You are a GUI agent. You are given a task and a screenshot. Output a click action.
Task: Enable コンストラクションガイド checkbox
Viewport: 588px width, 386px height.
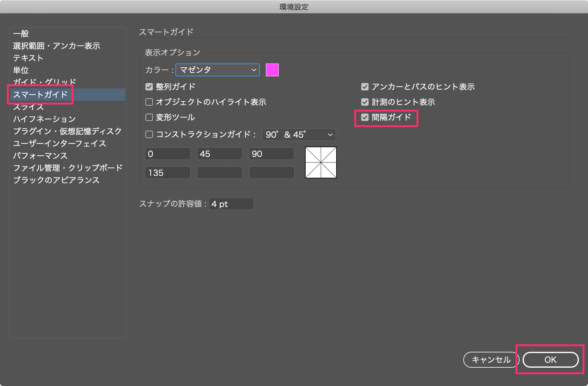pyautogui.click(x=149, y=134)
